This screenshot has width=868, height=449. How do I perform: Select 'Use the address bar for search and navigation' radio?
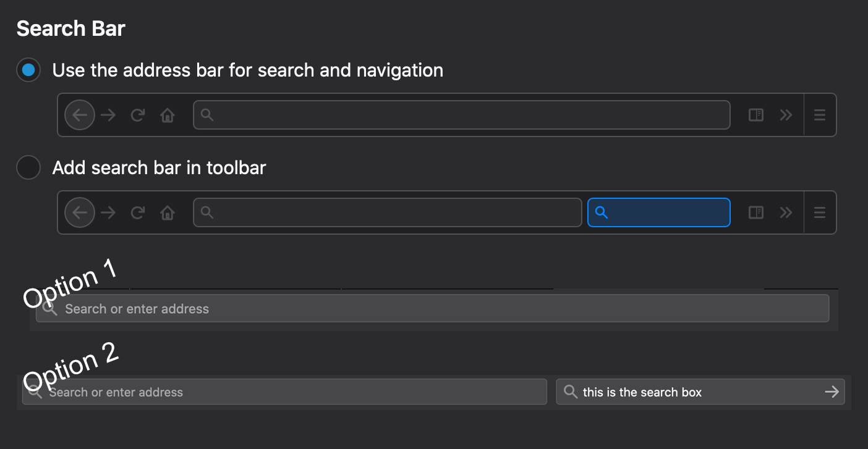[28, 70]
